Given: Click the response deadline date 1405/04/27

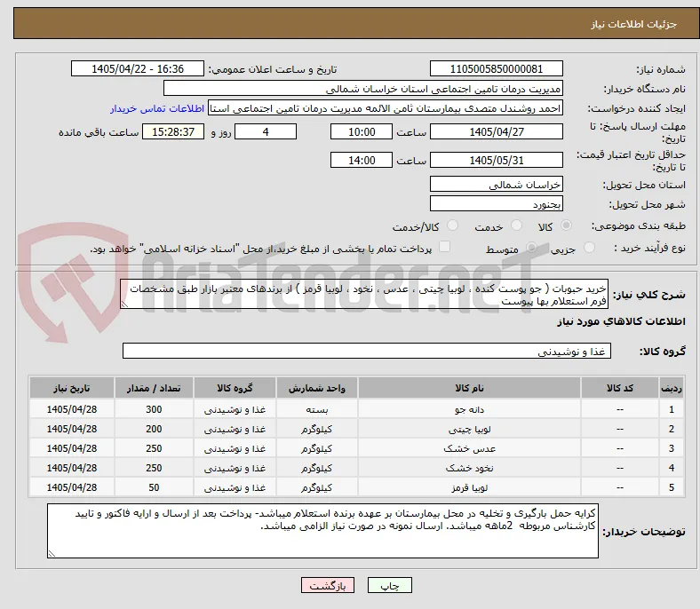Looking at the screenshot, I should (x=496, y=131).
